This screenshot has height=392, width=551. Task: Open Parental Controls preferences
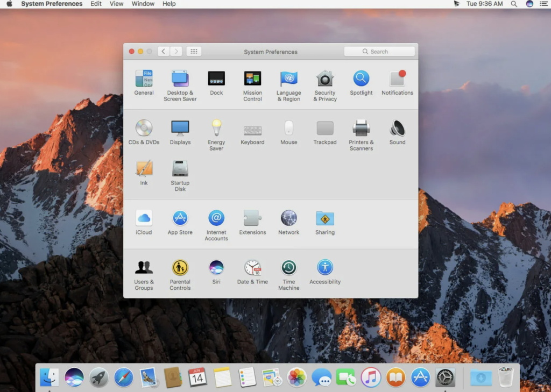pos(180,275)
